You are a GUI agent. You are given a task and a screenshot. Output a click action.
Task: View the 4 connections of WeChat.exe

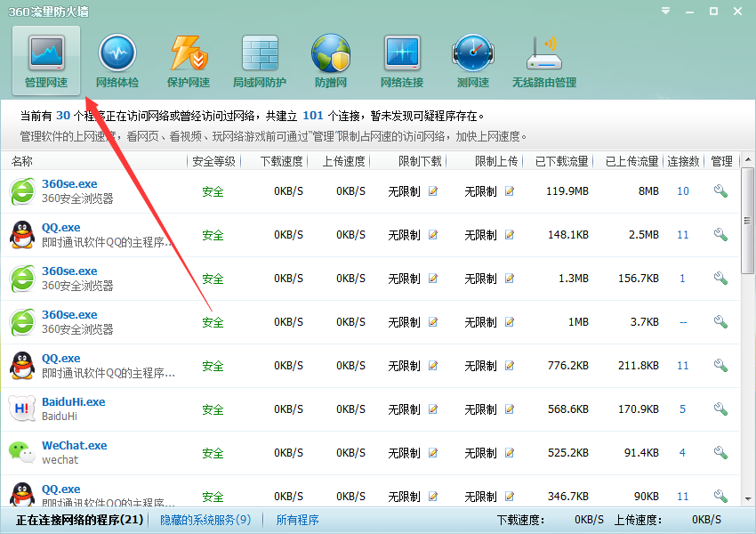coord(682,452)
